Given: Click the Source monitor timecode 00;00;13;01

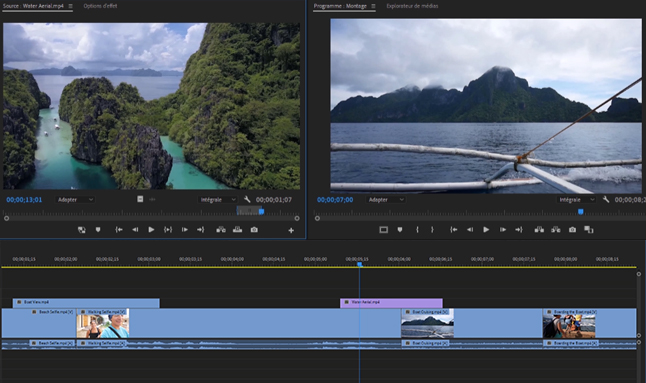Looking at the screenshot, I should tap(24, 200).
